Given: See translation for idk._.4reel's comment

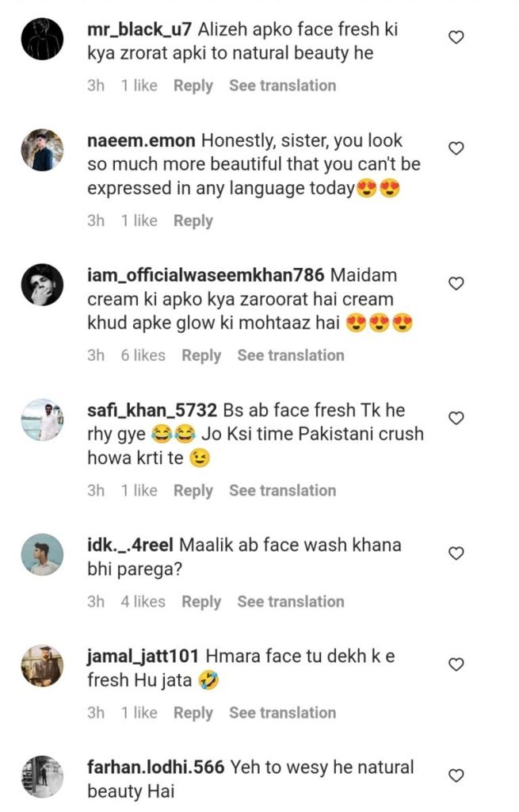Looking at the screenshot, I should point(290,602).
